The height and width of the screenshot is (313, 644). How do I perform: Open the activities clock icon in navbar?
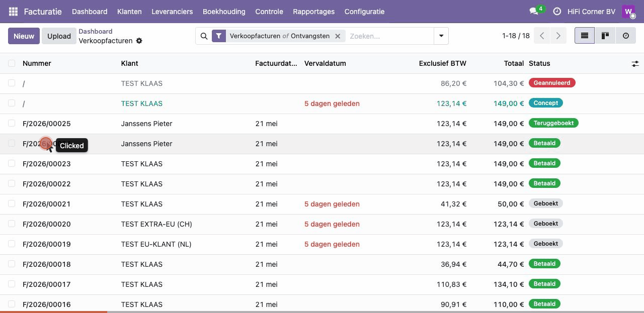coord(557,12)
